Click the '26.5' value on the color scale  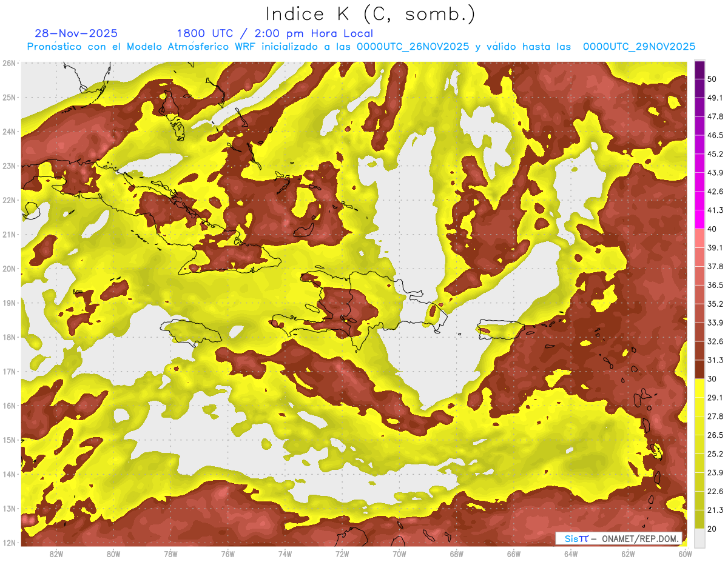pyautogui.click(x=715, y=435)
